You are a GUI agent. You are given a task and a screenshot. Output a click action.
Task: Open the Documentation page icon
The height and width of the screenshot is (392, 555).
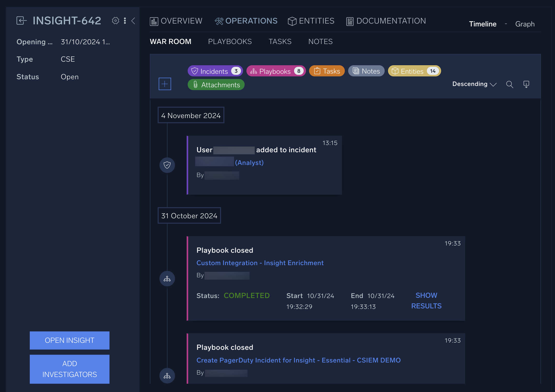(350, 21)
